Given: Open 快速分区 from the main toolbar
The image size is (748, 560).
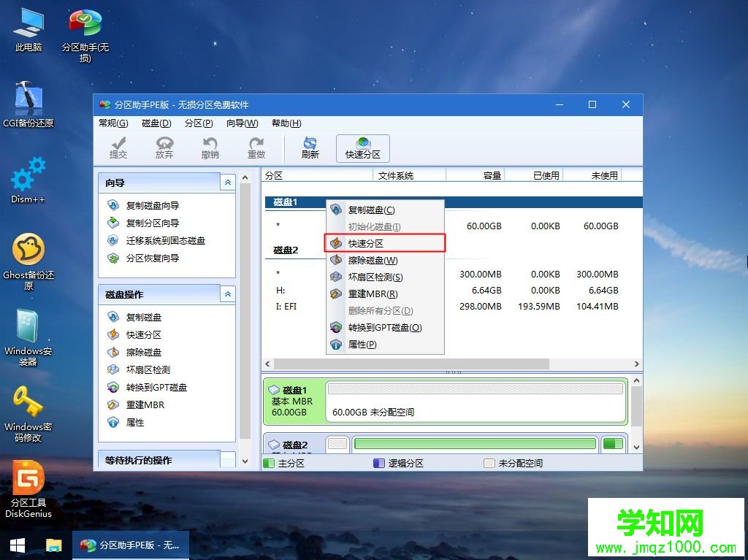Looking at the screenshot, I should 362,148.
